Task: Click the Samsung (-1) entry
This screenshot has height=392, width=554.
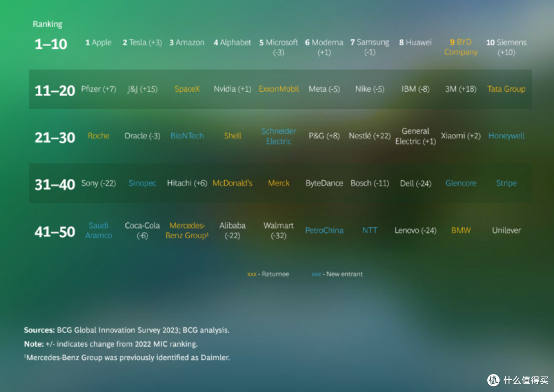Action: (369, 47)
